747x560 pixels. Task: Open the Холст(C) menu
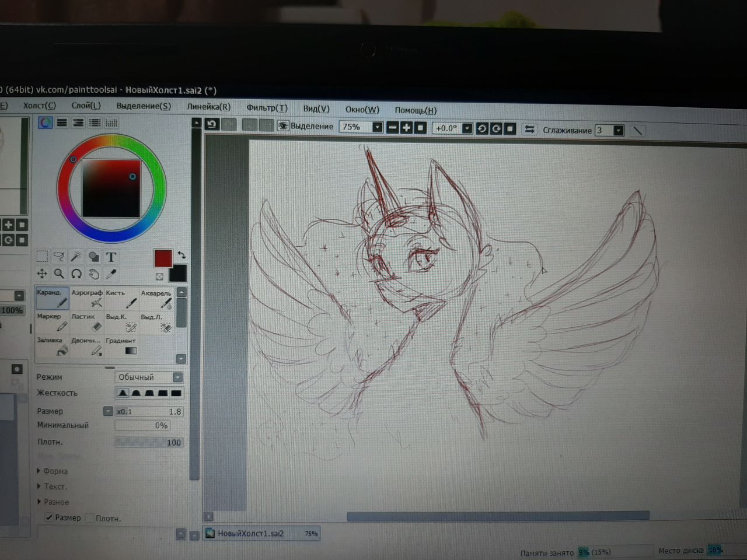tap(39, 106)
